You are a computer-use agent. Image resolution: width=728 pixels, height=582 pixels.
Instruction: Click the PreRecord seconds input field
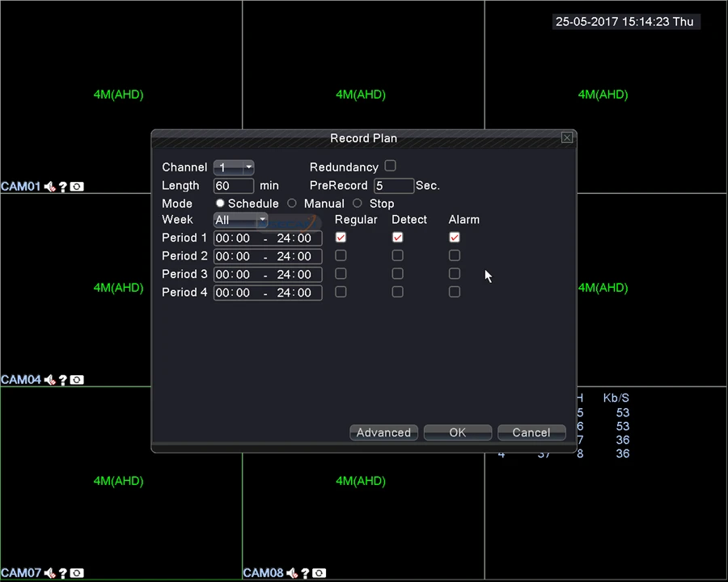[394, 186]
